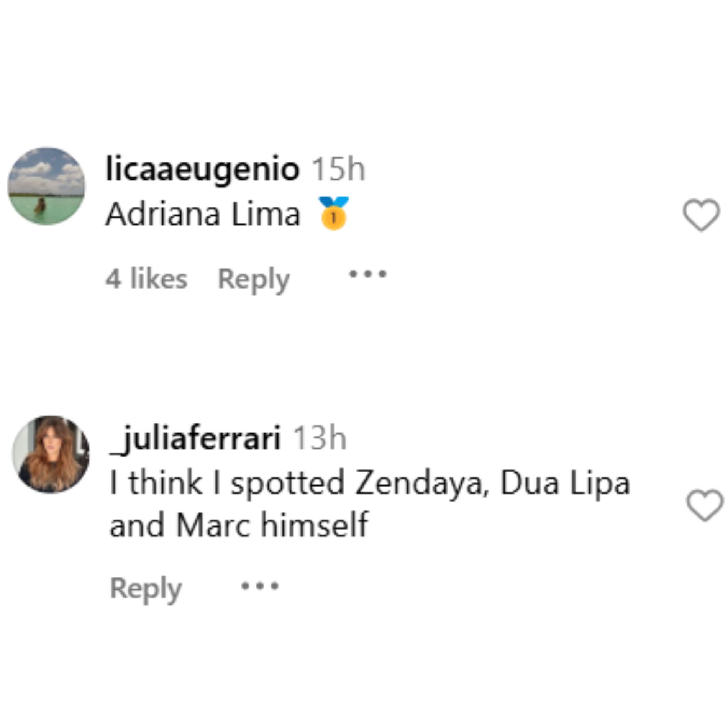Go to the licaaeugenio username link
728x728 pixels.
202,169
